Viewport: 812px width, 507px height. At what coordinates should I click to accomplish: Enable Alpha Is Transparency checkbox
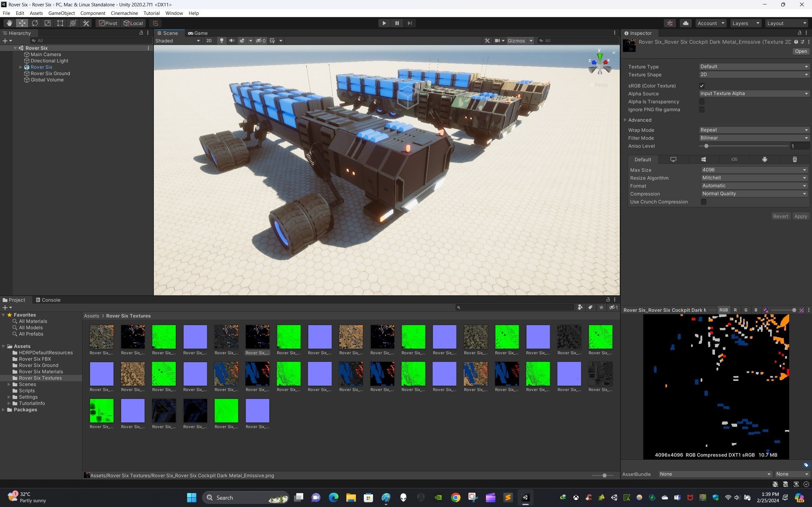coord(702,102)
